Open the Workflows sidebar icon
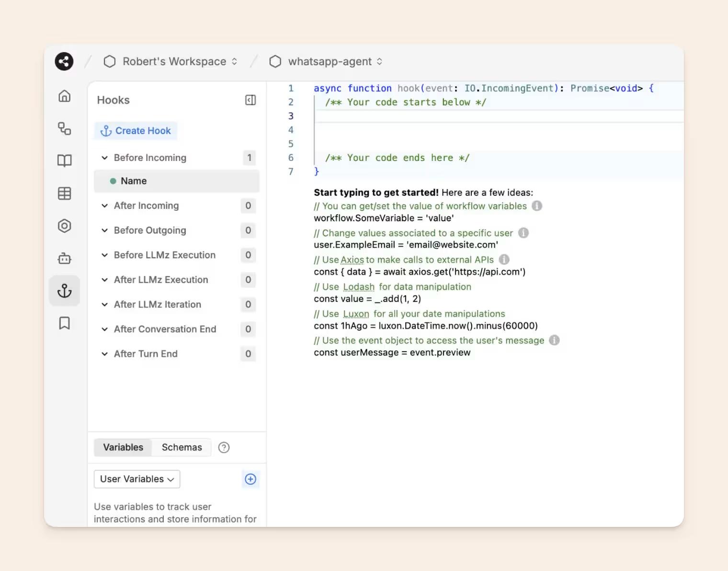Screen dimensions: 728x571 (x=65, y=128)
